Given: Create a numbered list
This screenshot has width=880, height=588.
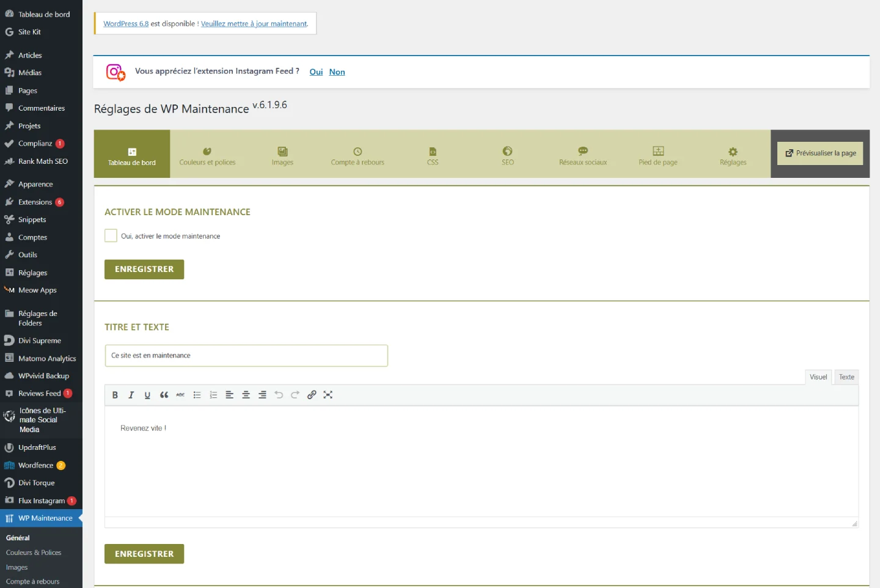Looking at the screenshot, I should coord(213,394).
